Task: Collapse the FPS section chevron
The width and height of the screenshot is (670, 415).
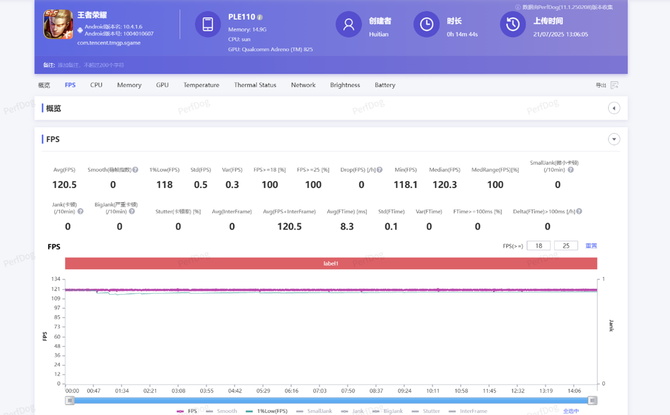Action: pyautogui.click(x=614, y=139)
